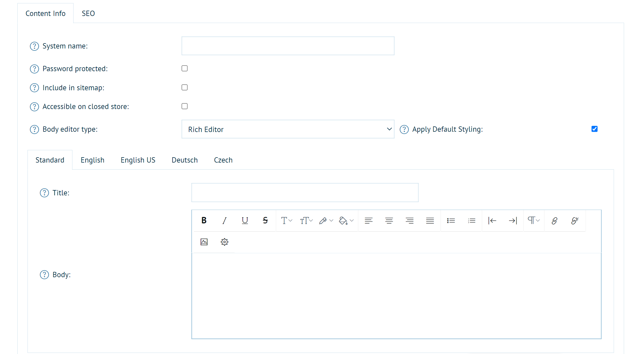Toggle bold formatting in the editor
This screenshot has height=354, width=644.
[x=204, y=221]
